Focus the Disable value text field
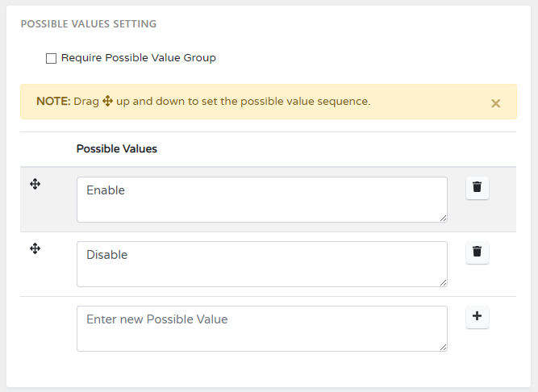 tap(261, 265)
